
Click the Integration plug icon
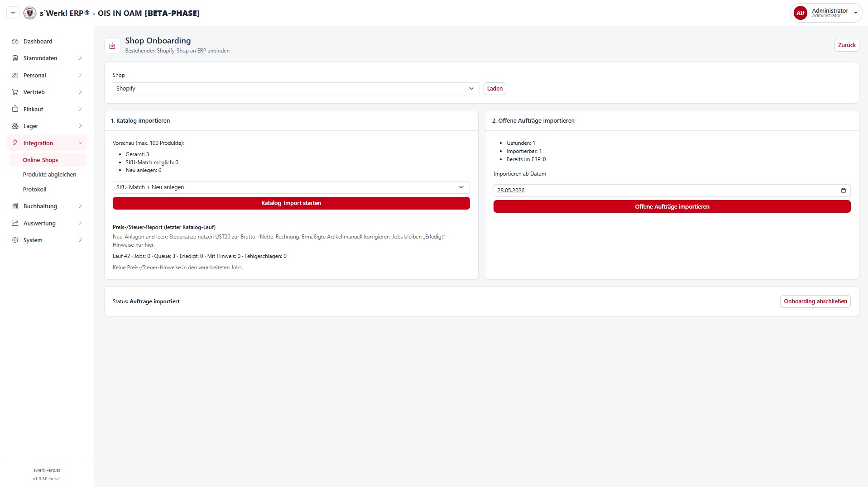pyautogui.click(x=15, y=143)
